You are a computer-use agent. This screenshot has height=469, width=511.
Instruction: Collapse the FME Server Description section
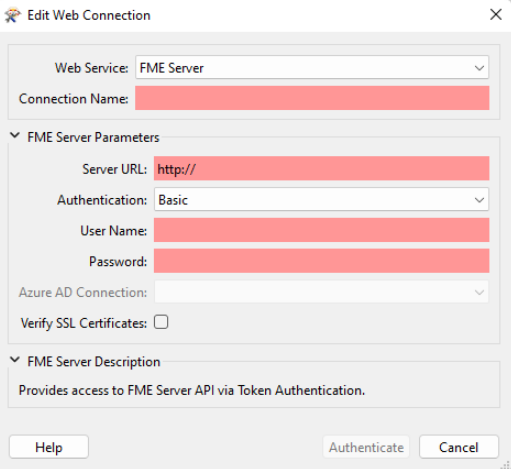click(x=15, y=360)
